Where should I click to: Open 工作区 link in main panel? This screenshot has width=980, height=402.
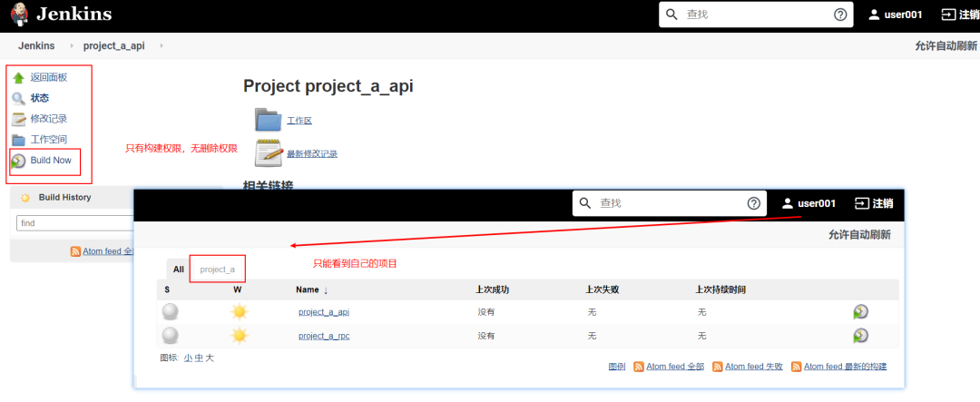(x=299, y=121)
